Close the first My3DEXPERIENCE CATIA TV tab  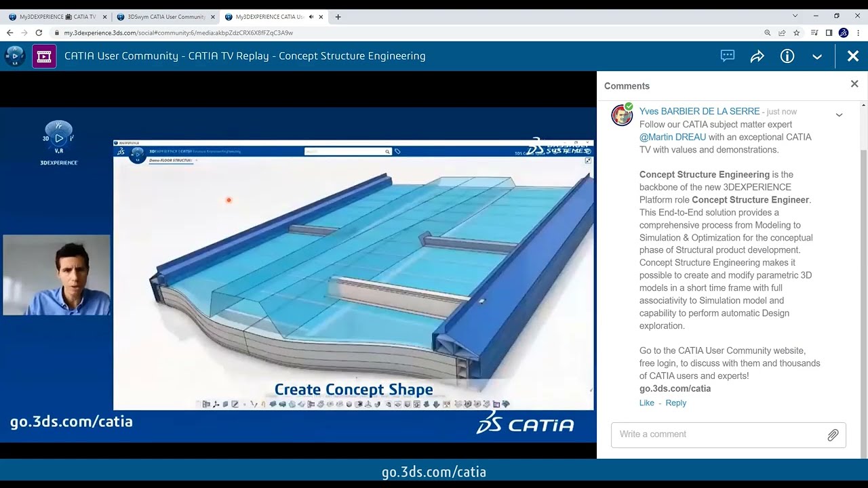[104, 17]
